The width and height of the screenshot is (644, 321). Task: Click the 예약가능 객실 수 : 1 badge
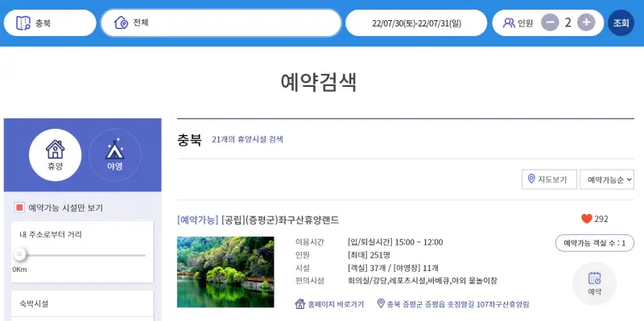click(594, 243)
